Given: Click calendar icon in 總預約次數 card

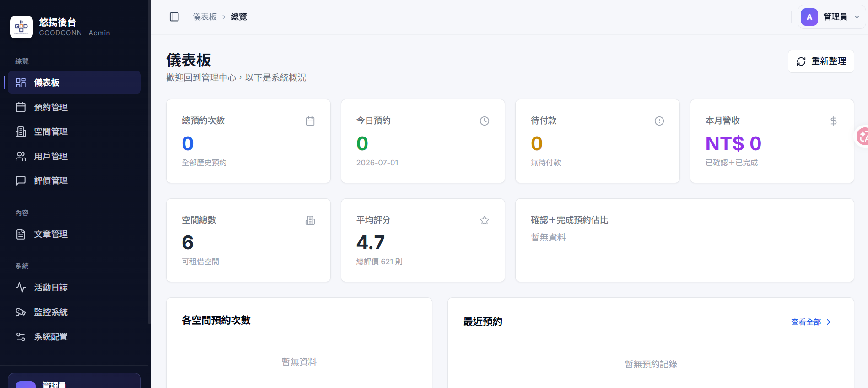Looking at the screenshot, I should coord(310,121).
